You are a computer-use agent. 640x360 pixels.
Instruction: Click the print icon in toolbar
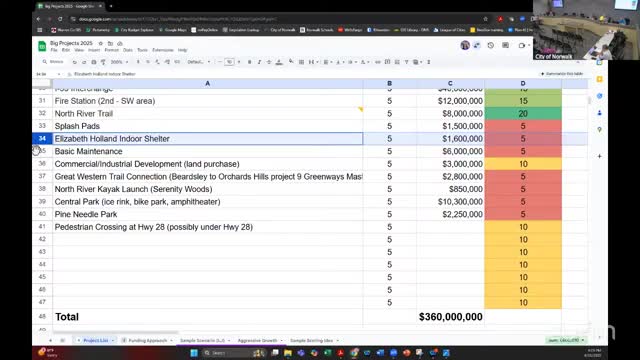[x=93, y=62]
